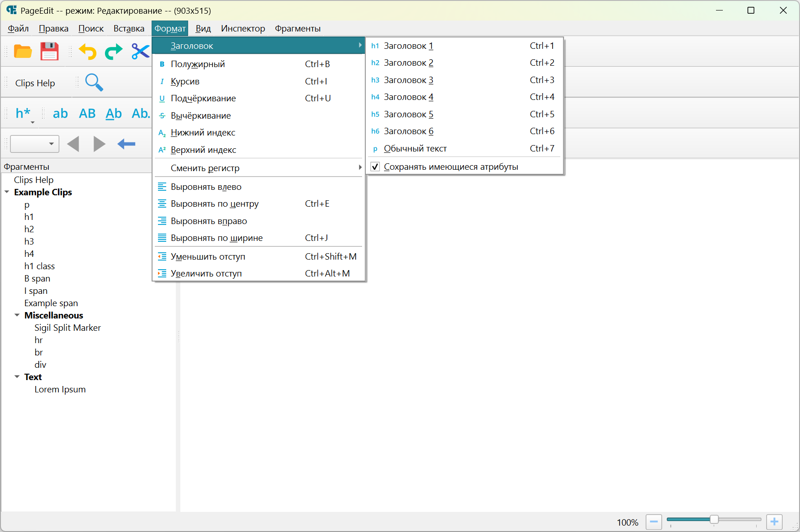Click the red floppy disk save icon
This screenshot has height=532, width=800.
[49, 52]
